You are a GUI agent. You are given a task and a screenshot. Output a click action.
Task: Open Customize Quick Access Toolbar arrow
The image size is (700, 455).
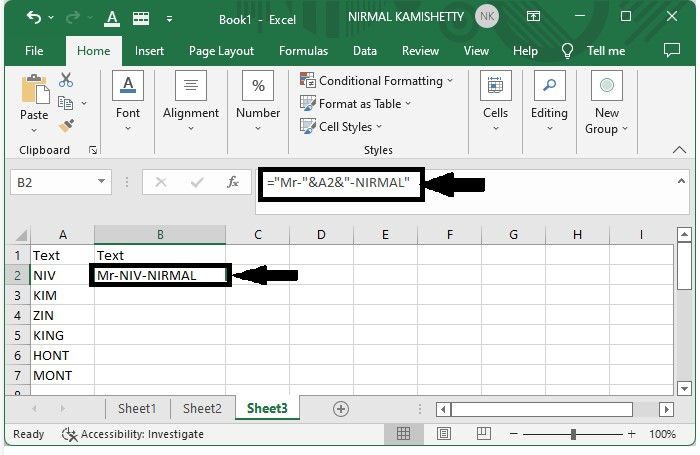[169, 19]
